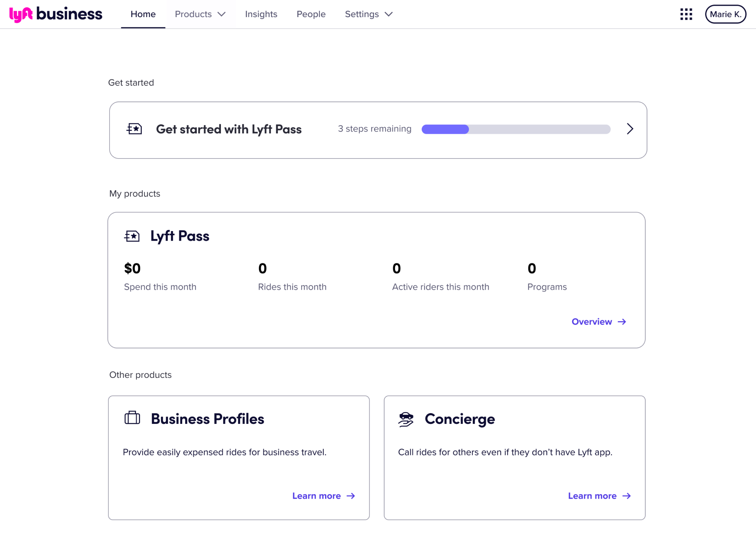Click the Concierge card title

(459, 419)
